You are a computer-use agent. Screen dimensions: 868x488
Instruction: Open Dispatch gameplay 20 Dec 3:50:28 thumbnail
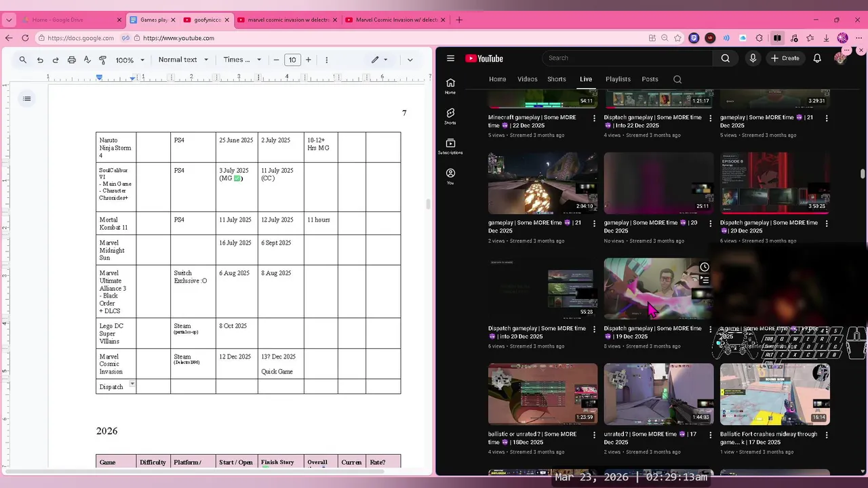point(774,183)
